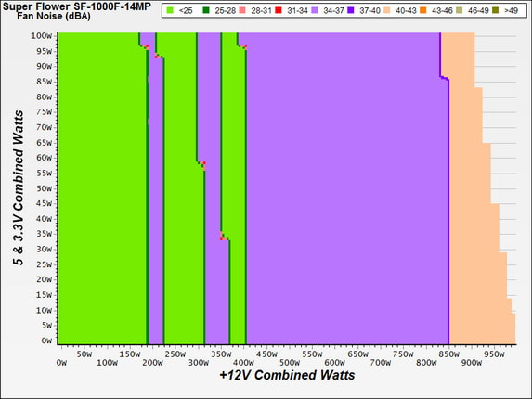
Task: Click the 100w label on vertical axis
Action: tap(42, 36)
